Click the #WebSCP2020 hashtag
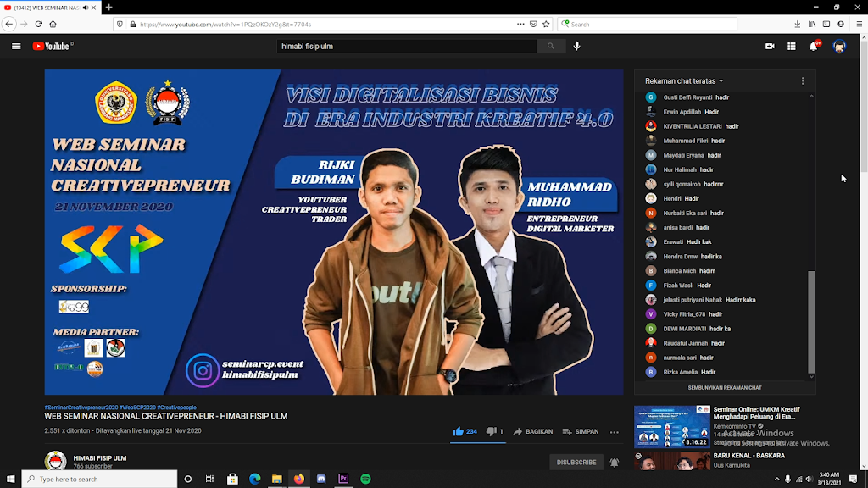868x488 pixels. (137, 408)
